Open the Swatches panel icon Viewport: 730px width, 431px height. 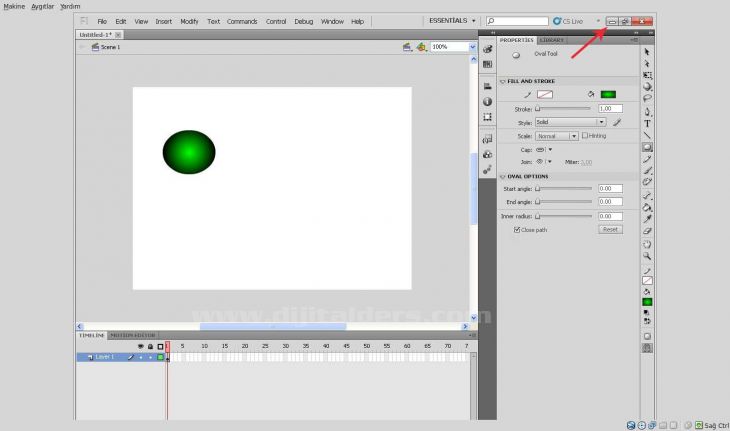tap(487, 64)
